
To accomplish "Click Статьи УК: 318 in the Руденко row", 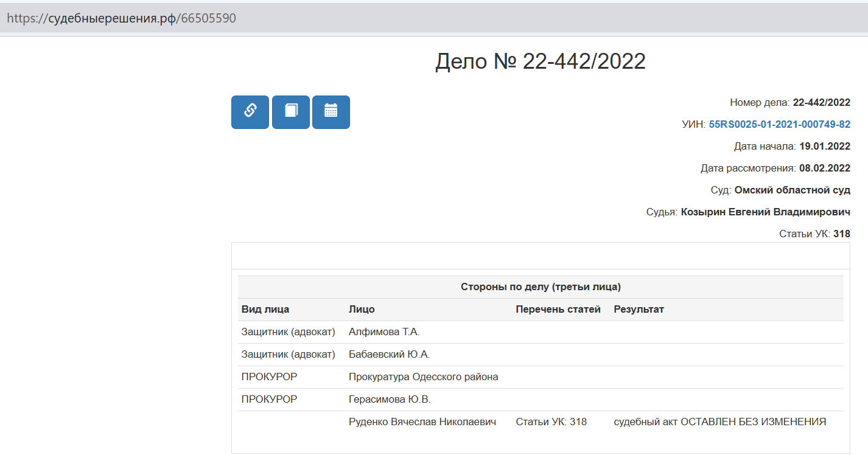I will (x=551, y=422).
